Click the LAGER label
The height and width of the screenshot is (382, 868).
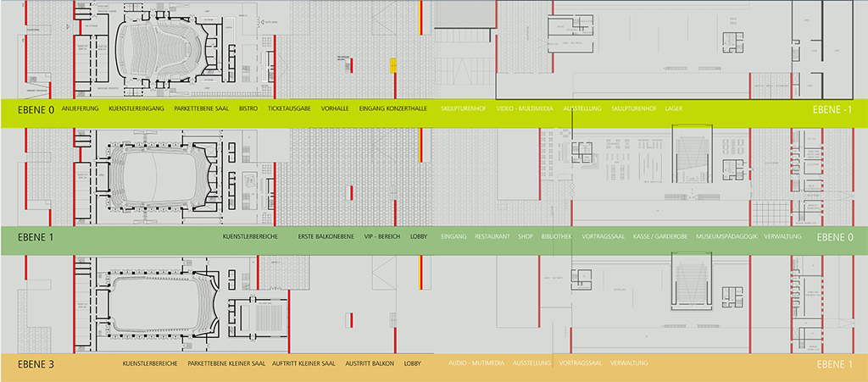675,109
